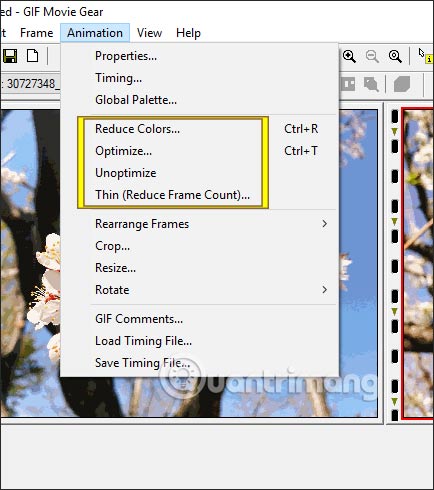Click the New blank document icon
Image resolution: width=434 pixels, height=490 pixels.
pos(32,56)
